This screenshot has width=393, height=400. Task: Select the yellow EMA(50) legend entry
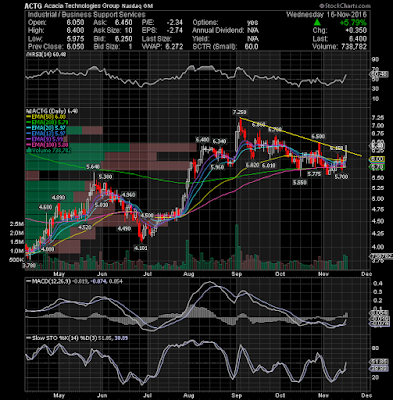tap(47, 117)
